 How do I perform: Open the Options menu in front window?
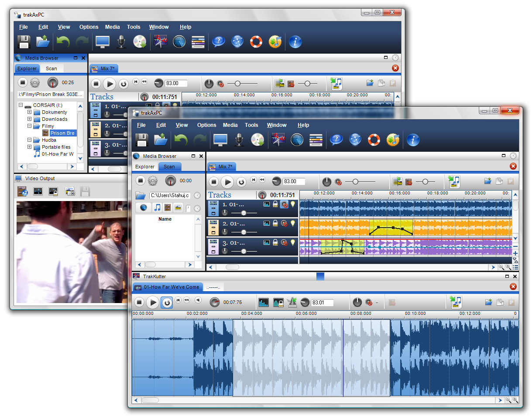tap(206, 125)
